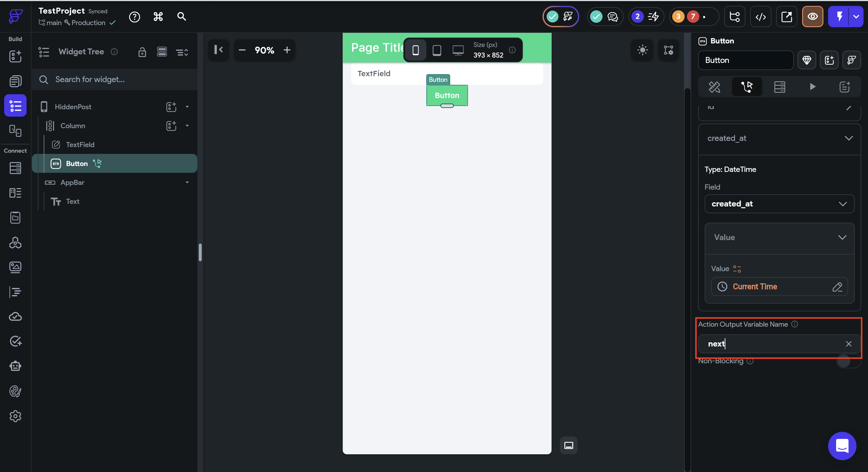The image size is (868, 472).
Task: Click the pencil edit icon beside Current Time
Action: (837, 287)
